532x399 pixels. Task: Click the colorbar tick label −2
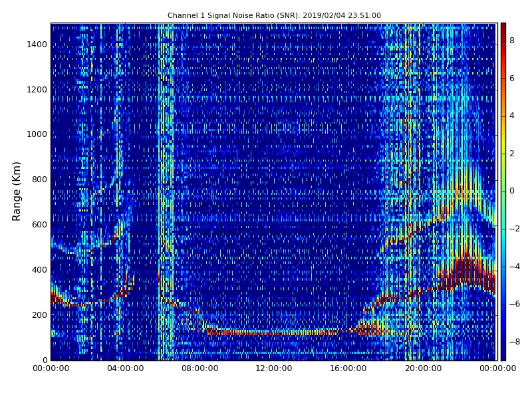514,229
